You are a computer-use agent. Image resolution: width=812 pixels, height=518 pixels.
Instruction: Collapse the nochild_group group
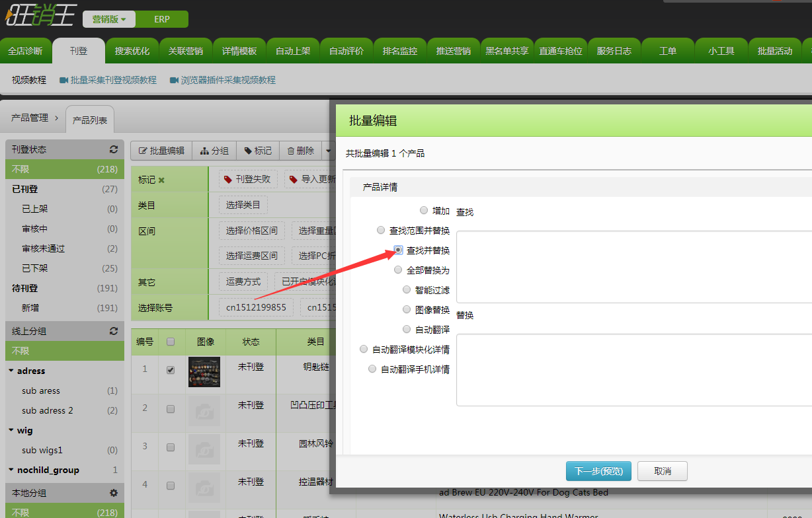coord(11,470)
